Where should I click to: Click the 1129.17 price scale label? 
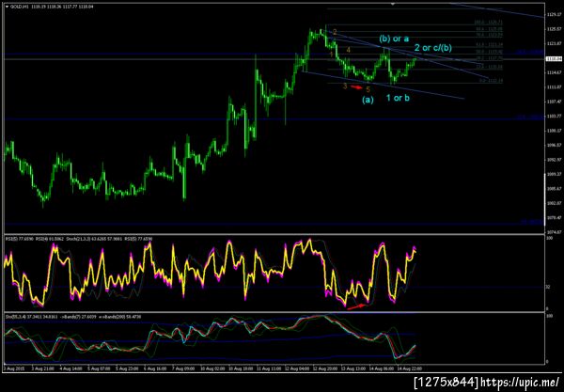click(x=555, y=15)
